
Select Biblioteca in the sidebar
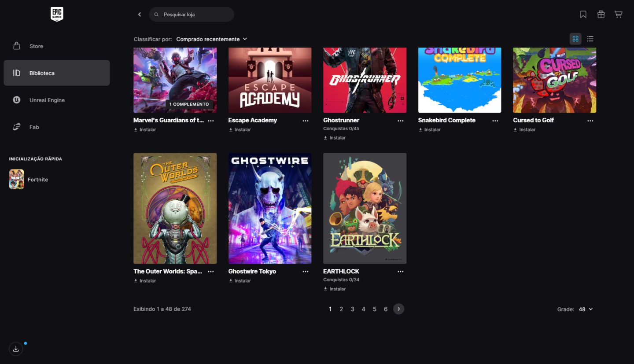point(57,73)
